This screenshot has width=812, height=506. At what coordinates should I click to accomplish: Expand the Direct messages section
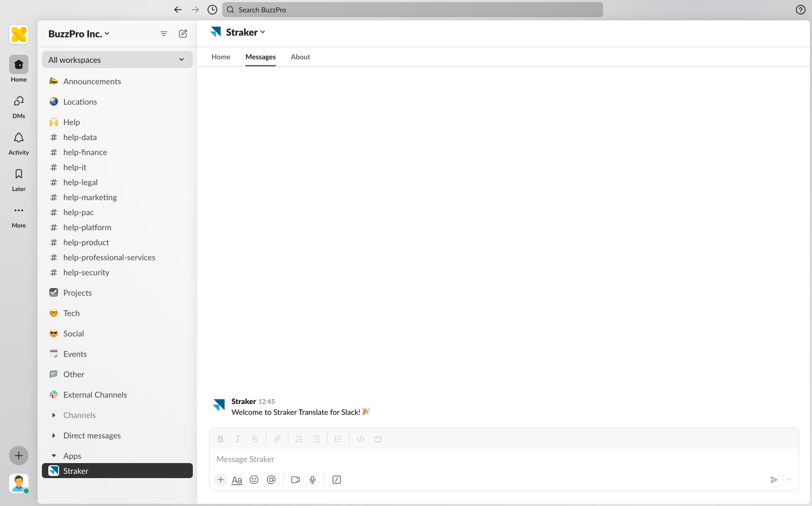54,436
